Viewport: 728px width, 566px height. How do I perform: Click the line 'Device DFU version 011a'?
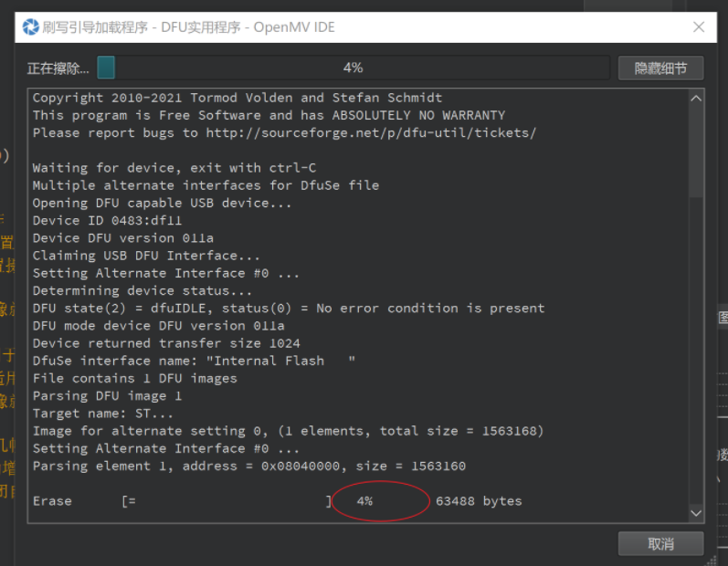coord(123,238)
